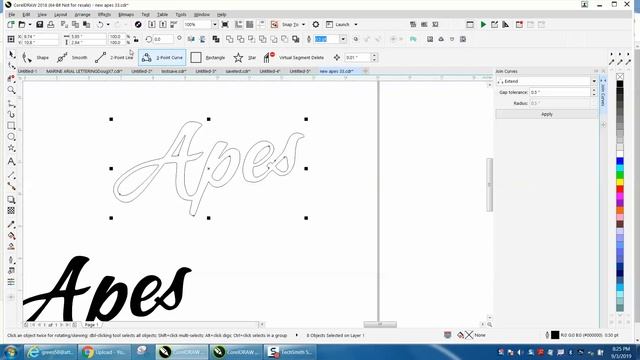Click the Gap tolerance input field
This screenshot has width=640, height=360.
click(560, 92)
